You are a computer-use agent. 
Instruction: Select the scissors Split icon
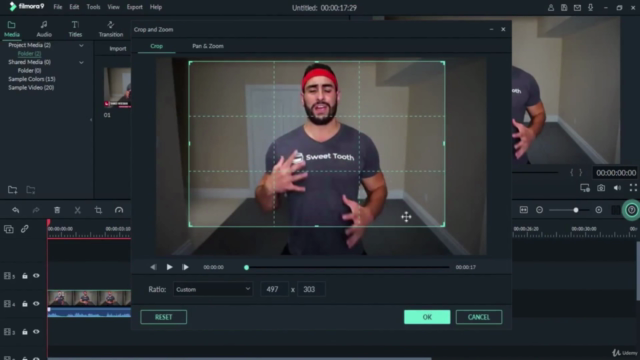tap(78, 210)
